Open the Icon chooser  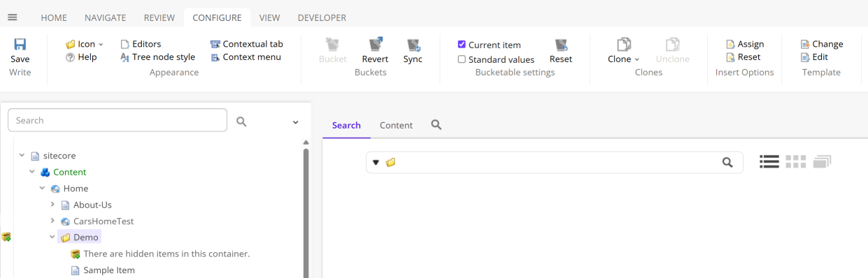point(85,44)
